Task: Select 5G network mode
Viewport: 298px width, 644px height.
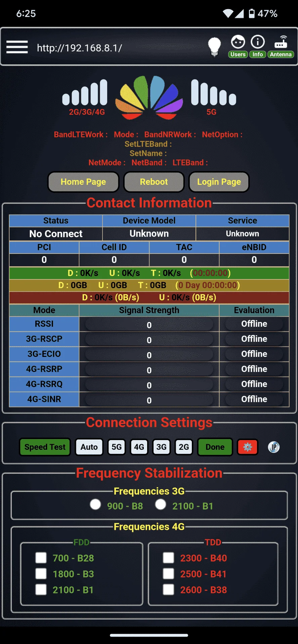Action: (117, 447)
